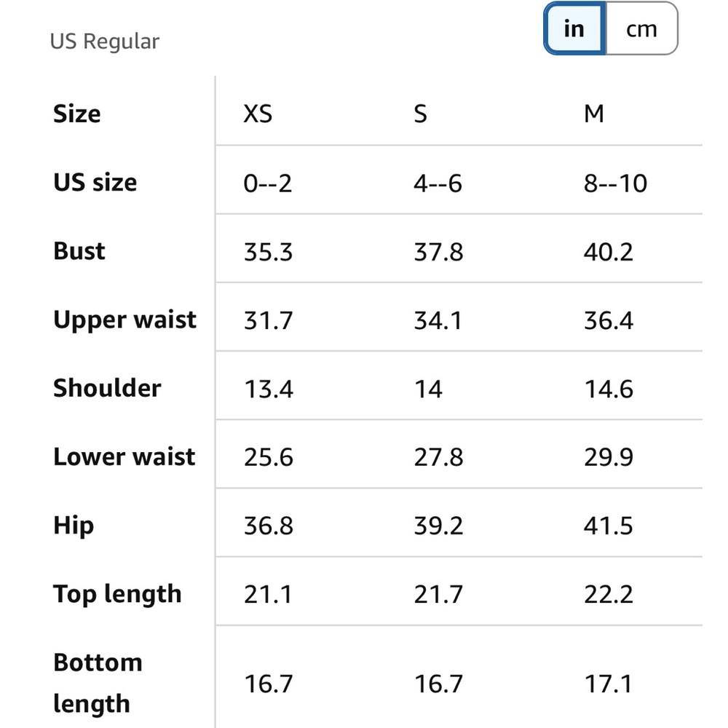The image size is (728, 728).
Task: Click the Hip row label
Action: [x=74, y=526]
